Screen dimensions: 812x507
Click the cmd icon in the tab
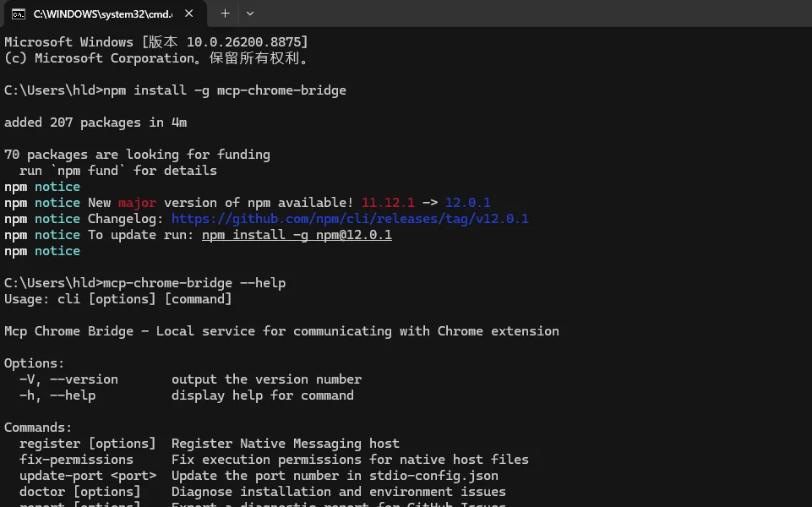[18, 14]
